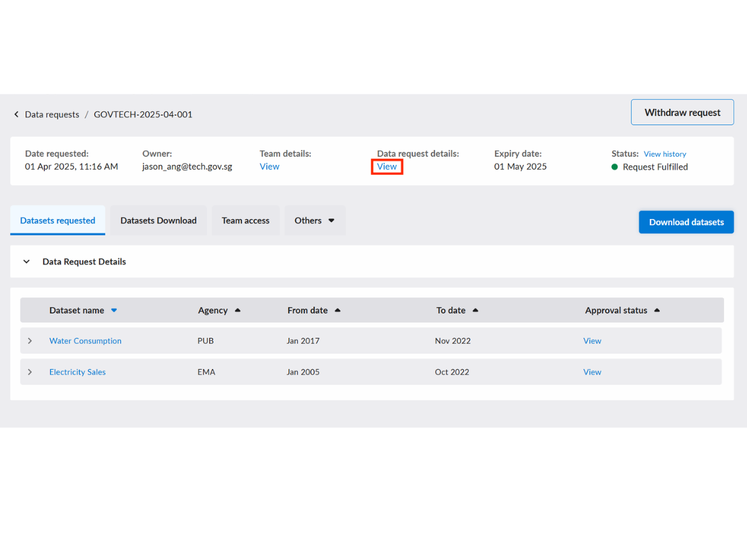
Task: Expand the Electricity Sales row
Action: point(30,372)
